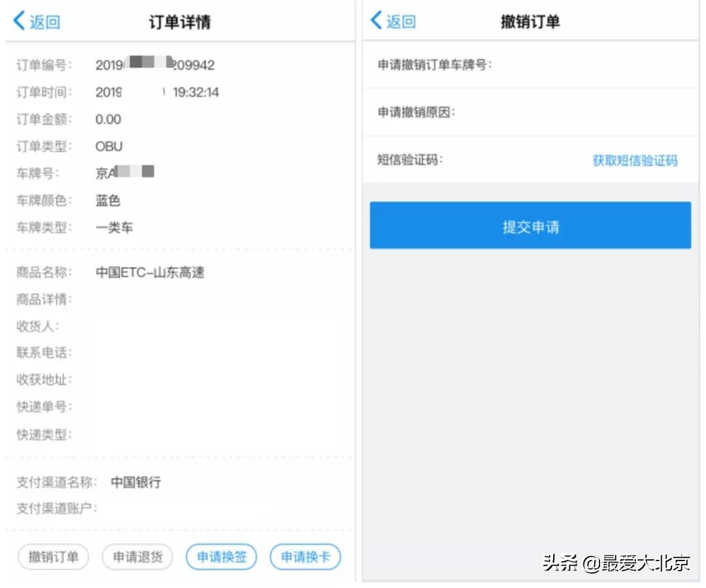Tap 申请换签 to request re-signing
The image size is (706, 588).
tap(221, 557)
